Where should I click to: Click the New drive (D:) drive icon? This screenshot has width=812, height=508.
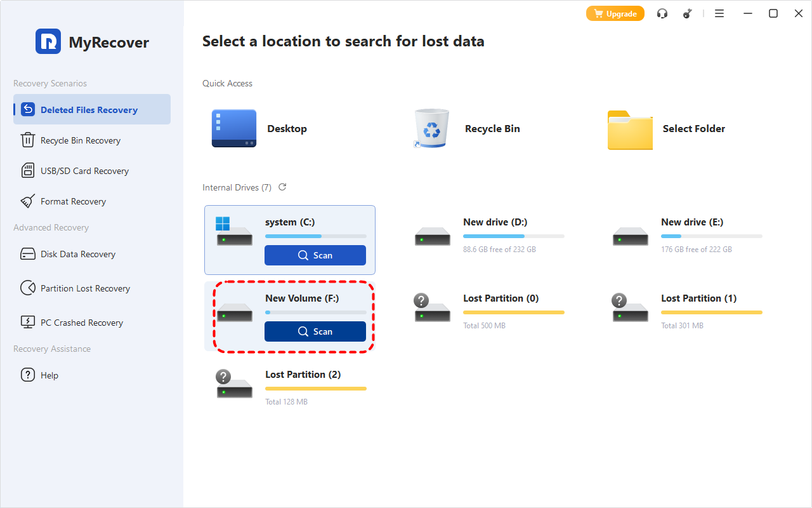[432, 236]
